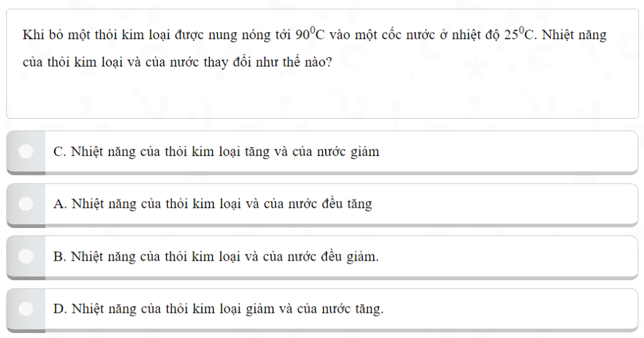
Task: Click empty space right of answer A text
Action: (x=503, y=204)
